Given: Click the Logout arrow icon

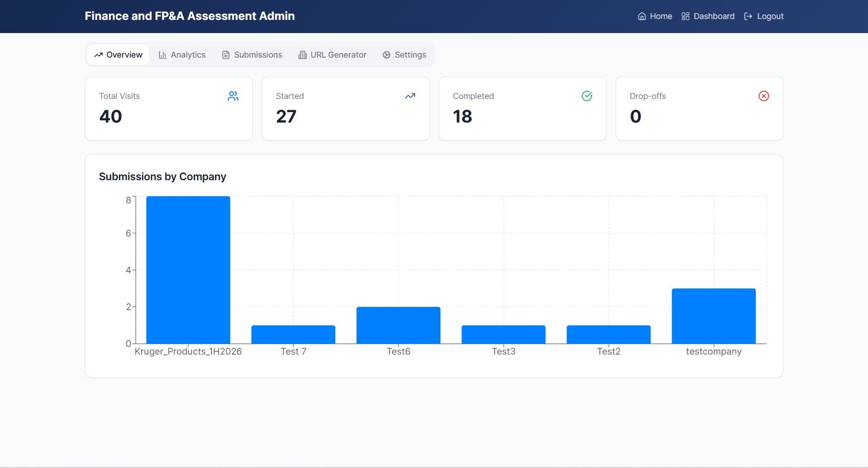Looking at the screenshot, I should tap(748, 16).
